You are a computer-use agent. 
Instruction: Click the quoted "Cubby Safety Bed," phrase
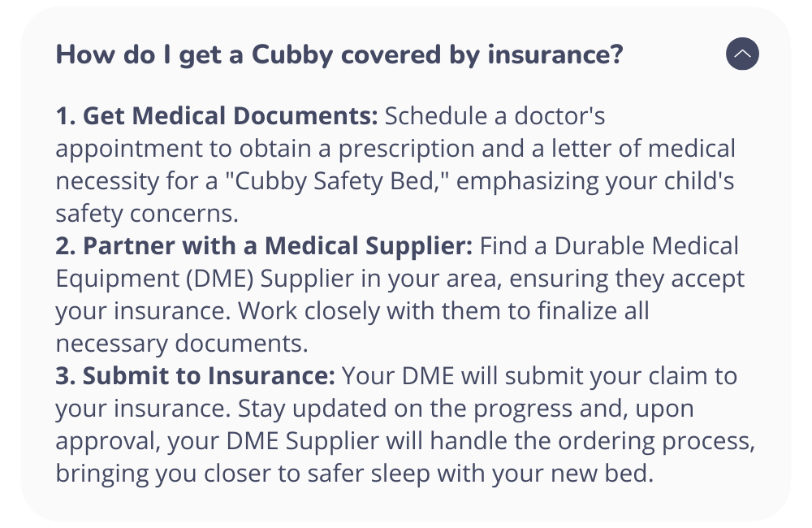tap(337, 181)
